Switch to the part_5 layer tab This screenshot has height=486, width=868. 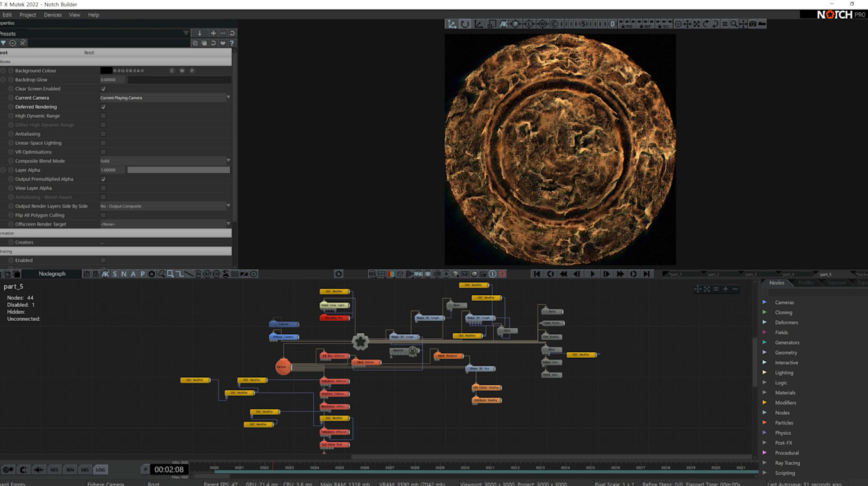tap(826, 274)
